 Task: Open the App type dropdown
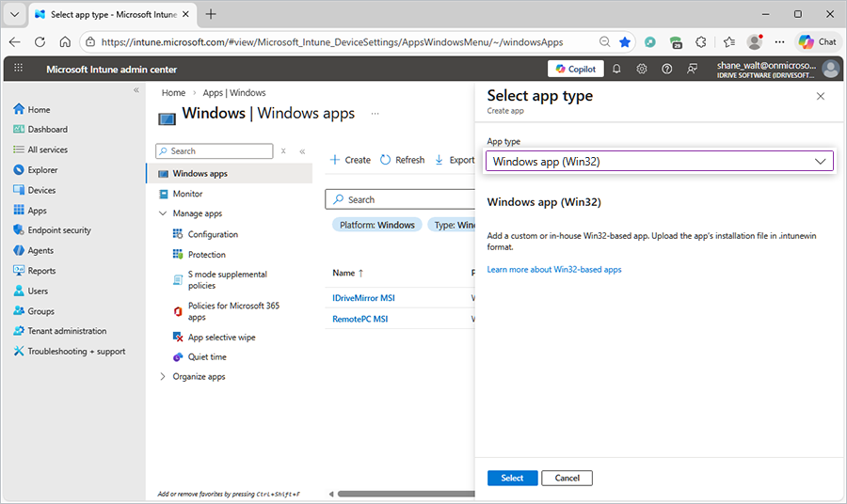tap(660, 161)
